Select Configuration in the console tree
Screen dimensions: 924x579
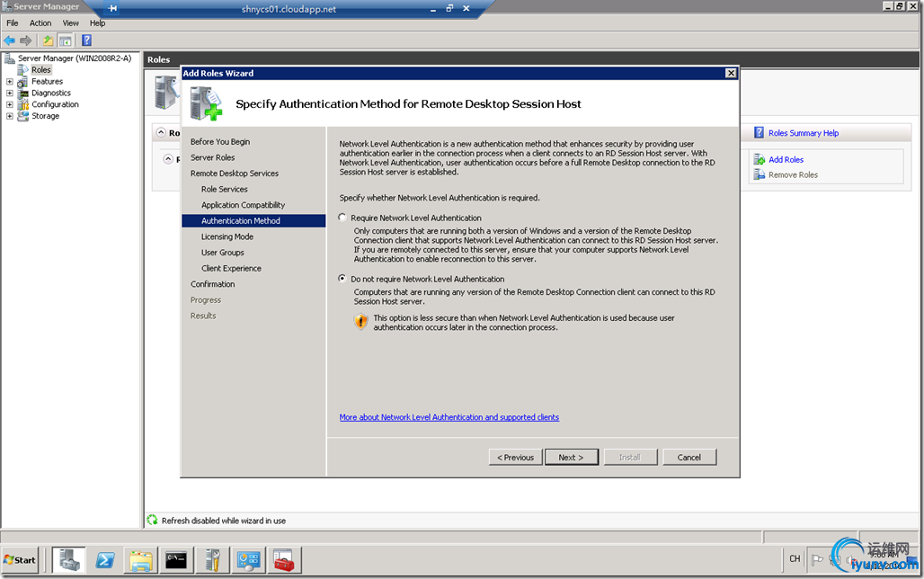pos(56,104)
